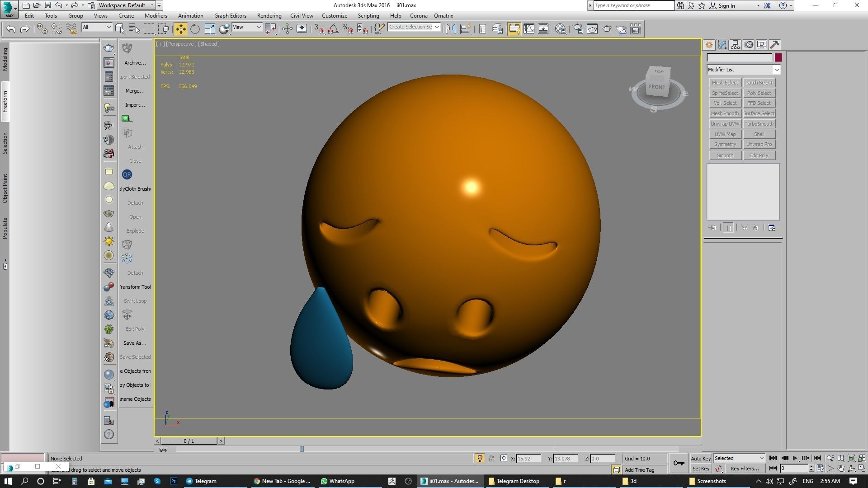Open the Motion panel tab
This screenshot has width=868, height=488.
pos(749,45)
